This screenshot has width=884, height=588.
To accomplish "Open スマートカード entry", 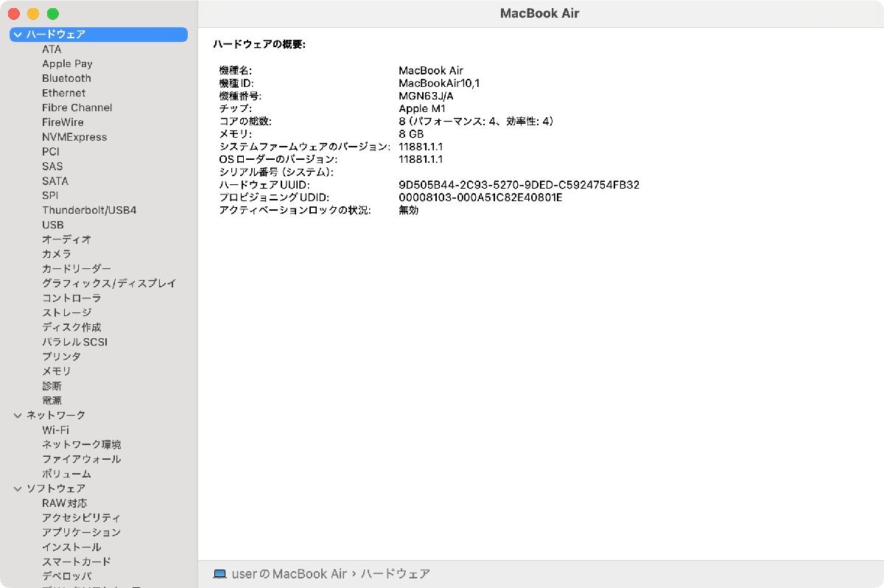I will coord(77,561).
